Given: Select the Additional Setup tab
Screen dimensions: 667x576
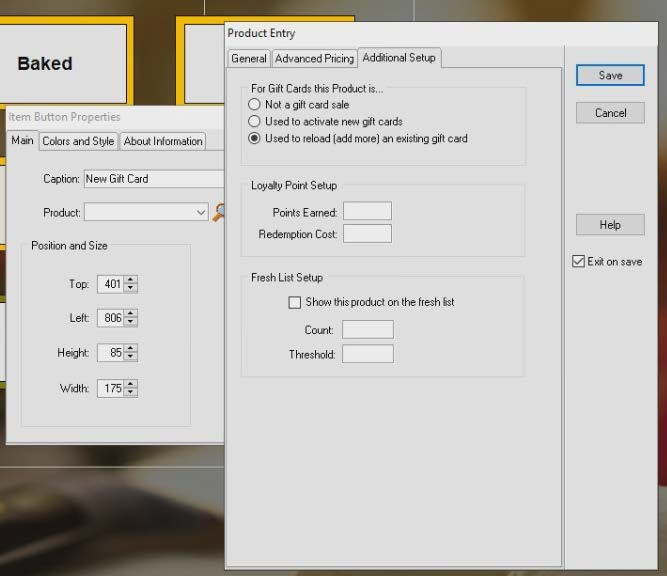Looking at the screenshot, I should pos(399,57).
